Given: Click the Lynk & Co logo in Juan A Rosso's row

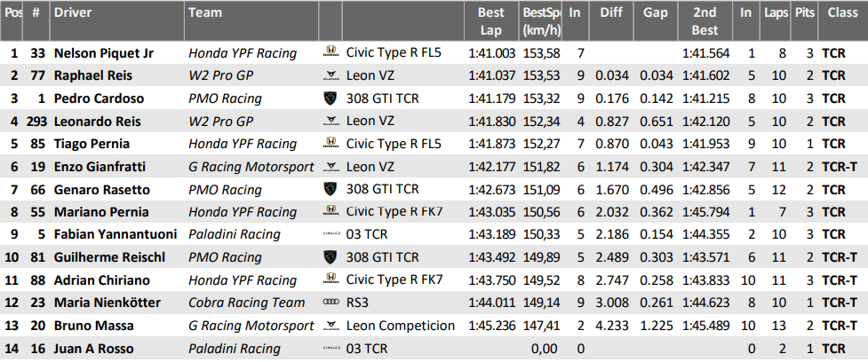Looking at the screenshot, I should (x=331, y=350).
